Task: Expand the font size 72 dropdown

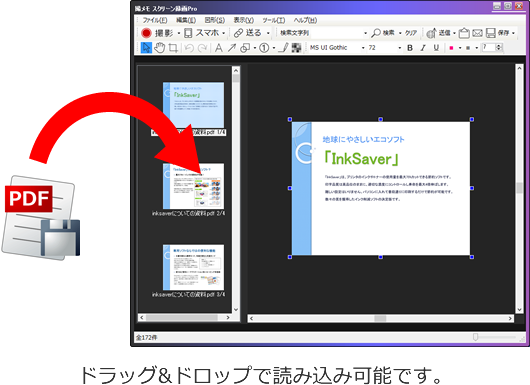Action: [x=400, y=48]
